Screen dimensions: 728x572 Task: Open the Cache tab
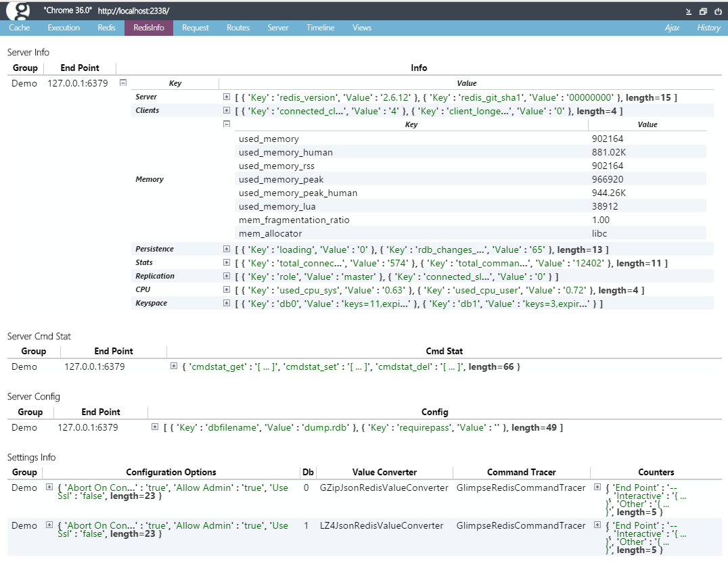[x=19, y=28]
